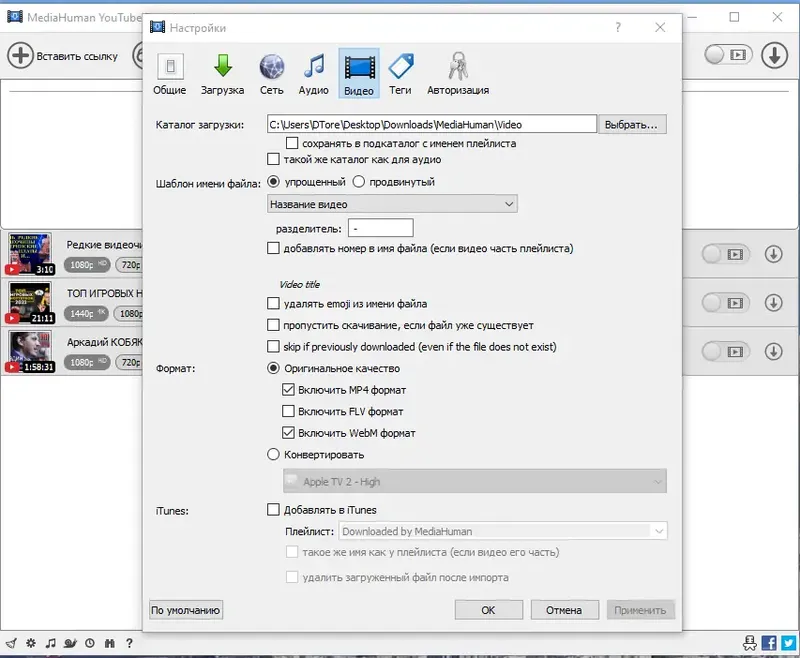The height and width of the screenshot is (658, 800).
Task: Click the Вставить ссылку plus icon
Action: click(20, 55)
